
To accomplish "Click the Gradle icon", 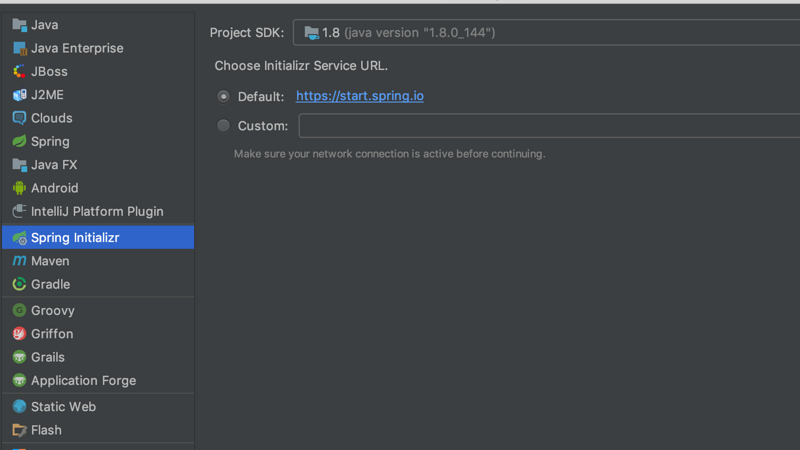I will (19, 284).
